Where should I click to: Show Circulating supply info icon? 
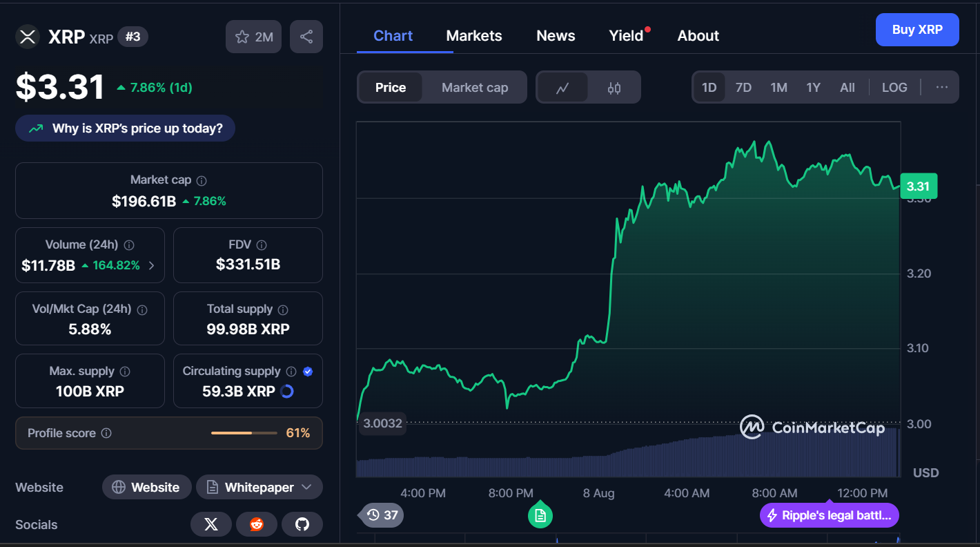pyautogui.click(x=291, y=372)
